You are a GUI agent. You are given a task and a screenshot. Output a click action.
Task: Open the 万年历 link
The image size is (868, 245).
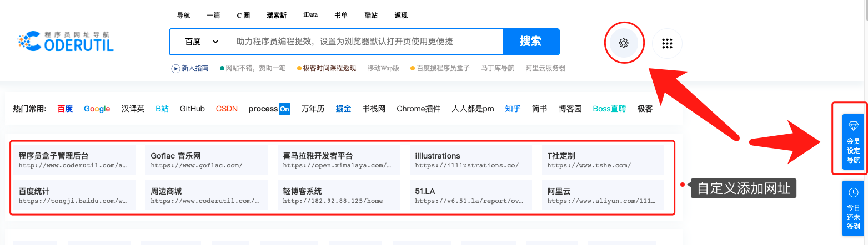[x=313, y=109]
